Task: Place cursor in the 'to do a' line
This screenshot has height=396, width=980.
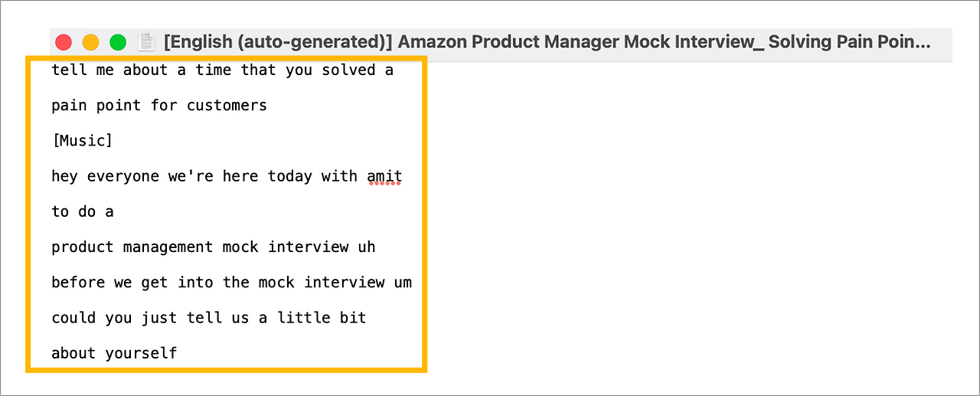Action: click(82, 211)
